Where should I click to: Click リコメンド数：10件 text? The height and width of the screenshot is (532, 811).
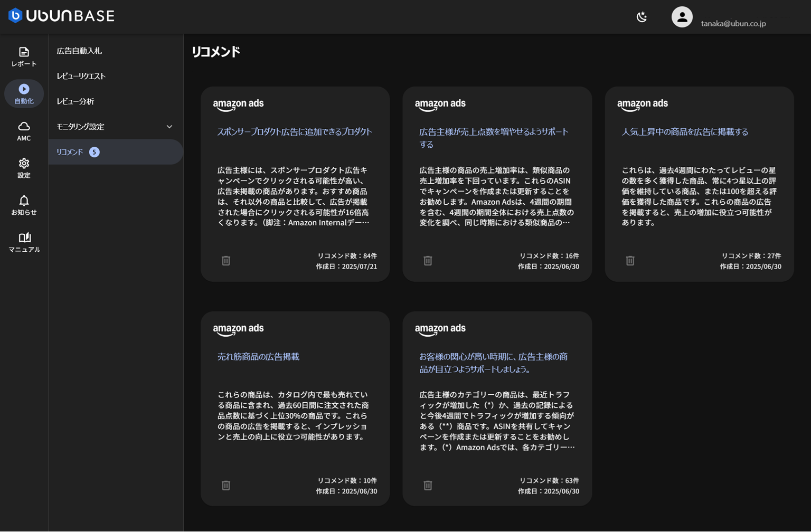[x=347, y=481]
